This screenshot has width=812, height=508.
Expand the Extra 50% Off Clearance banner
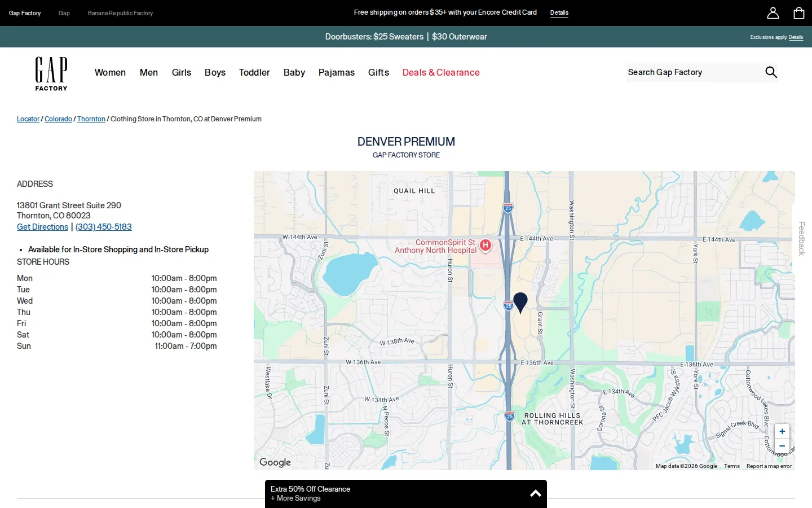pos(406,493)
